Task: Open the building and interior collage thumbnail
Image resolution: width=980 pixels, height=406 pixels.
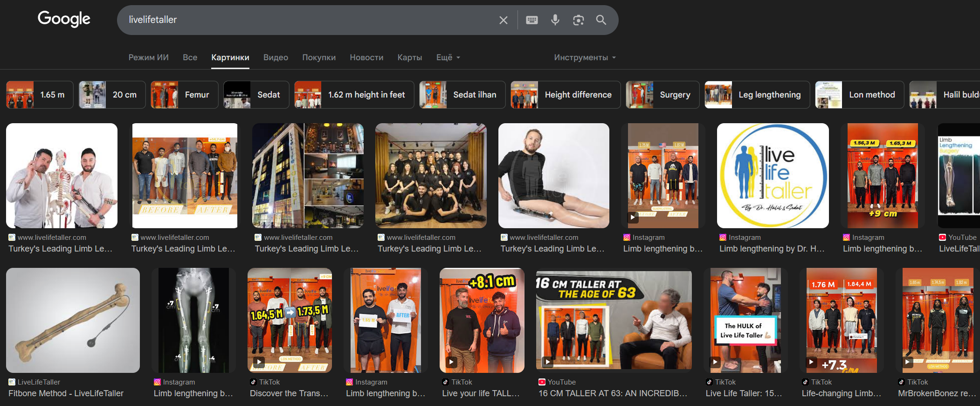Action: point(308,175)
